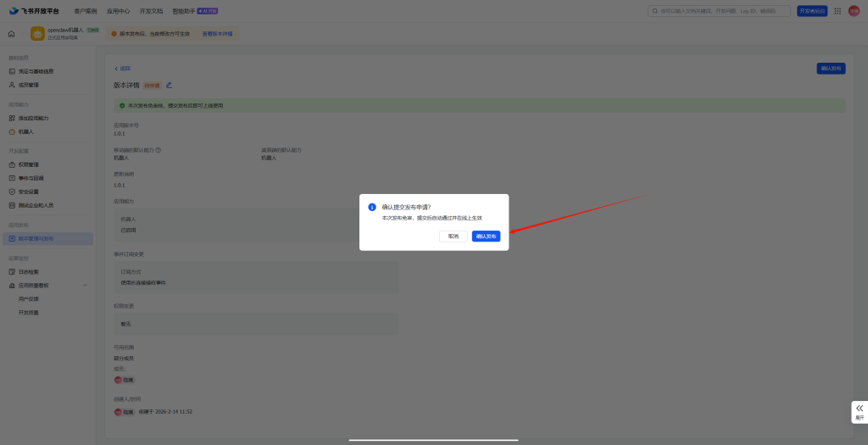Open the nine-dot apps grid icon

pyautogui.click(x=837, y=11)
